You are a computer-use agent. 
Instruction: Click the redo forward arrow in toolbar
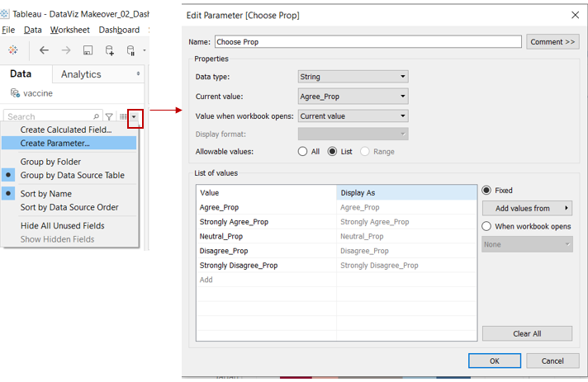click(x=66, y=50)
